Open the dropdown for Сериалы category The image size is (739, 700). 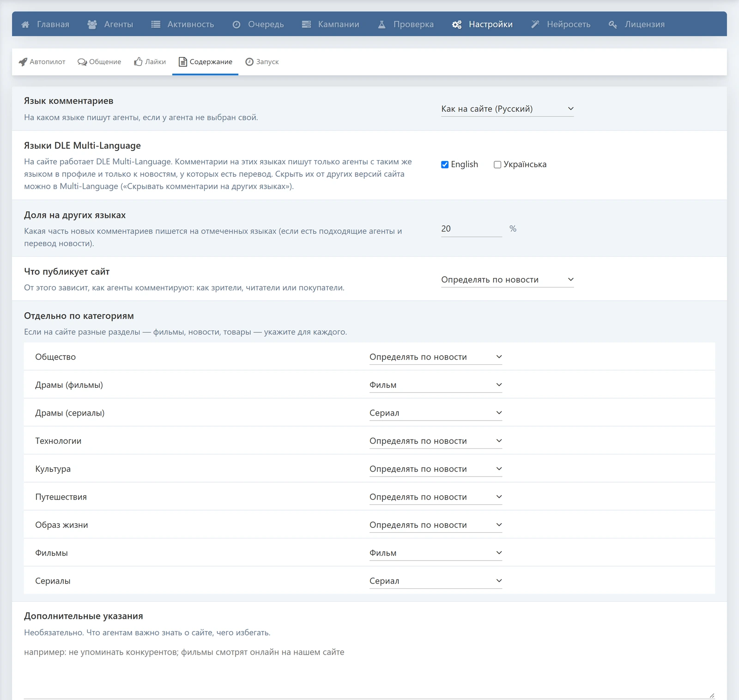tap(436, 581)
